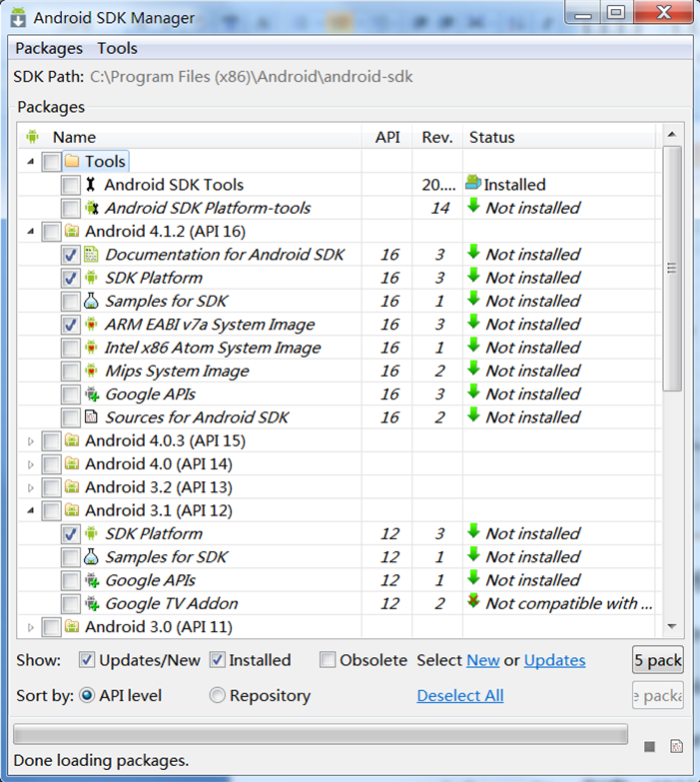Check the Intel x86 Atom System Image box
Viewport: 700px width, 782px height.
[70, 349]
